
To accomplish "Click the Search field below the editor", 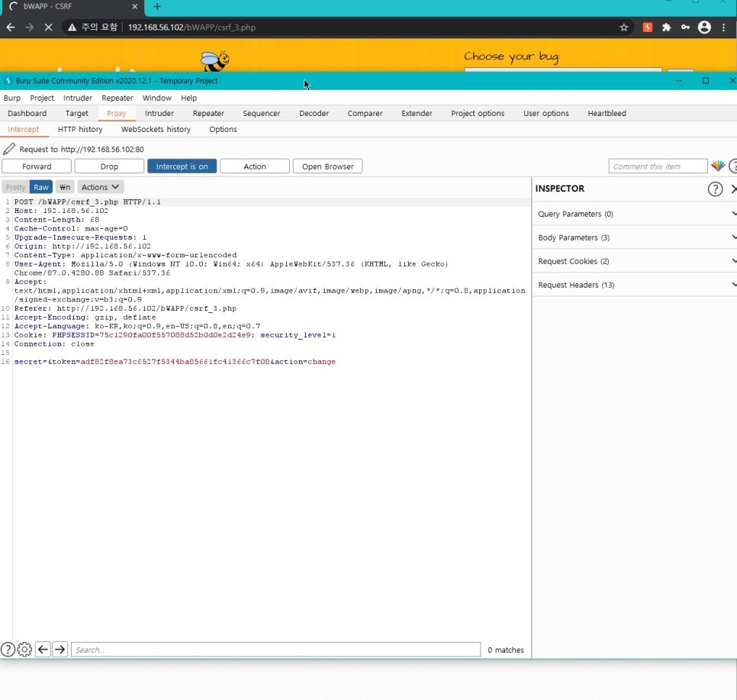I will [x=276, y=650].
